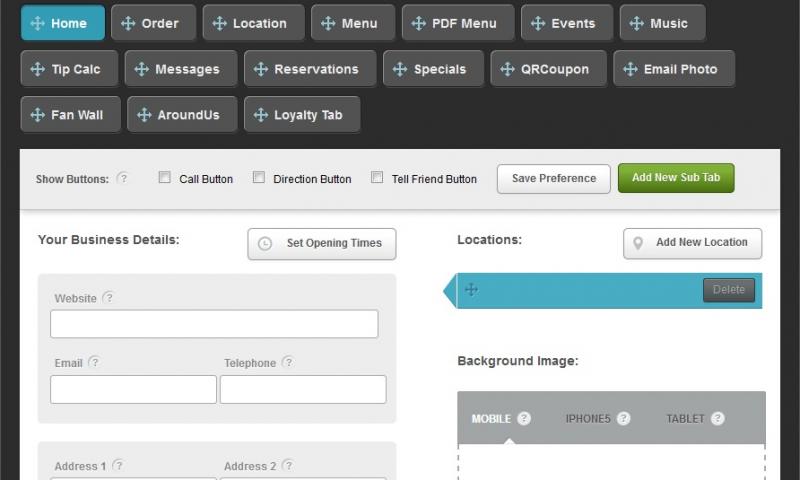Open the help icon next to Show Buttons
This screenshot has height=480, width=800.
(x=122, y=178)
